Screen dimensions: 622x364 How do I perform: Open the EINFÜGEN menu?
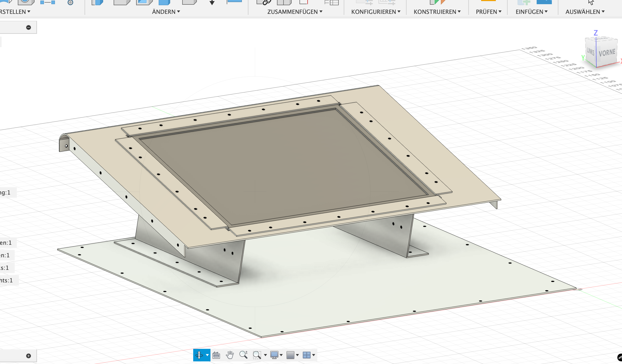(x=531, y=12)
